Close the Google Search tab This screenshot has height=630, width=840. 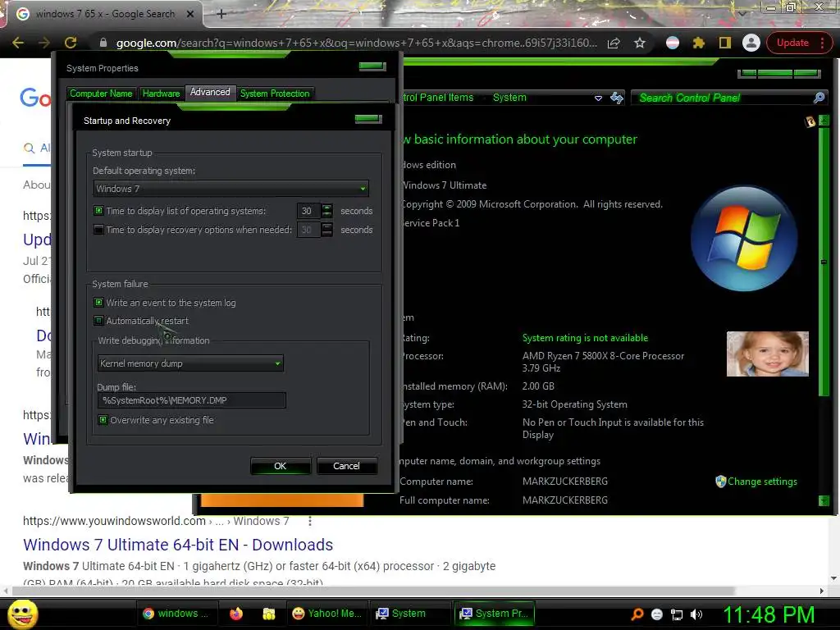click(x=190, y=14)
